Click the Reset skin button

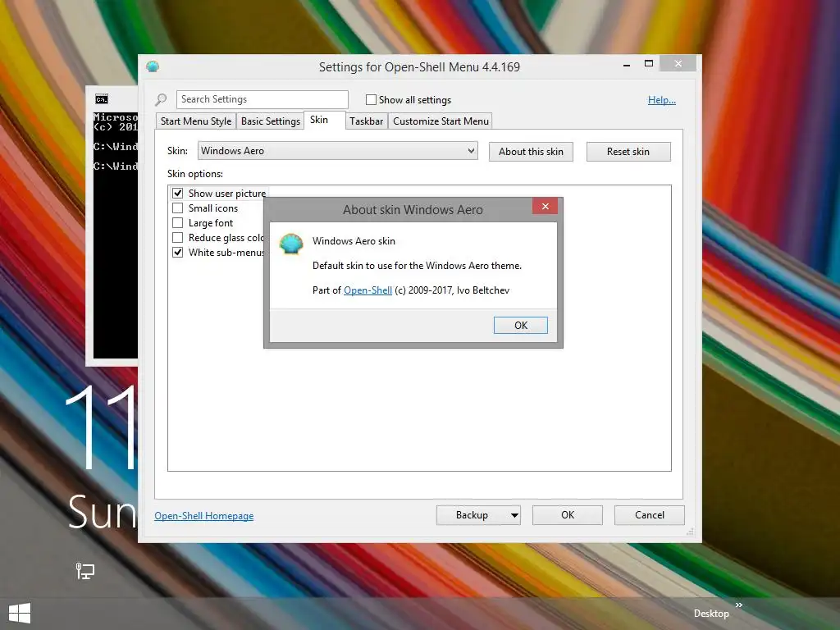(x=628, y=152)
